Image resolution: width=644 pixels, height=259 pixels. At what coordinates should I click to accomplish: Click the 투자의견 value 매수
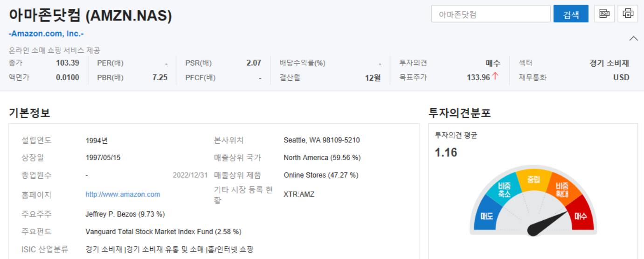[493, 63]
